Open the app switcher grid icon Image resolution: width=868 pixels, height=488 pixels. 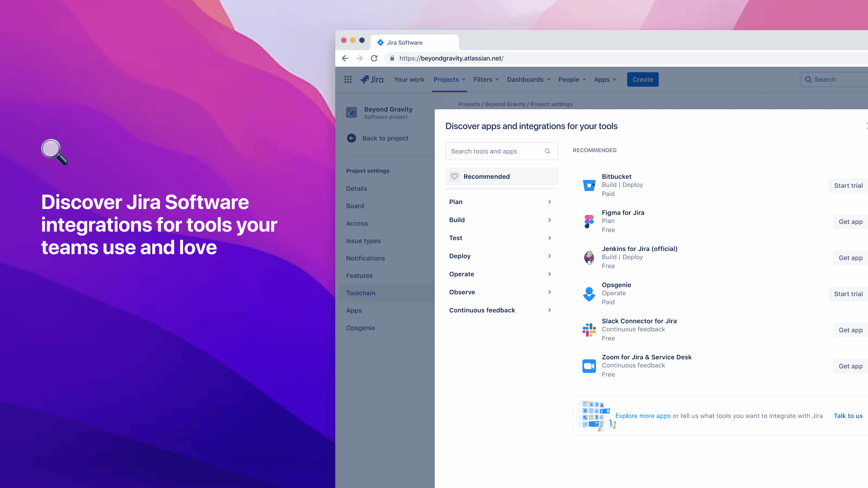click(x=347, y=79)
